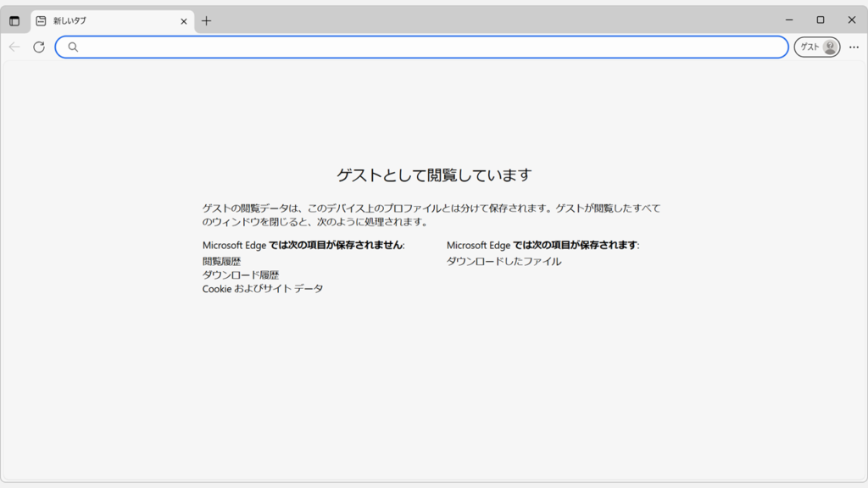Viewport: 868px width, 488px height.
Task: Maximize the Edge browser window
Action: click(x=820, y=19)
